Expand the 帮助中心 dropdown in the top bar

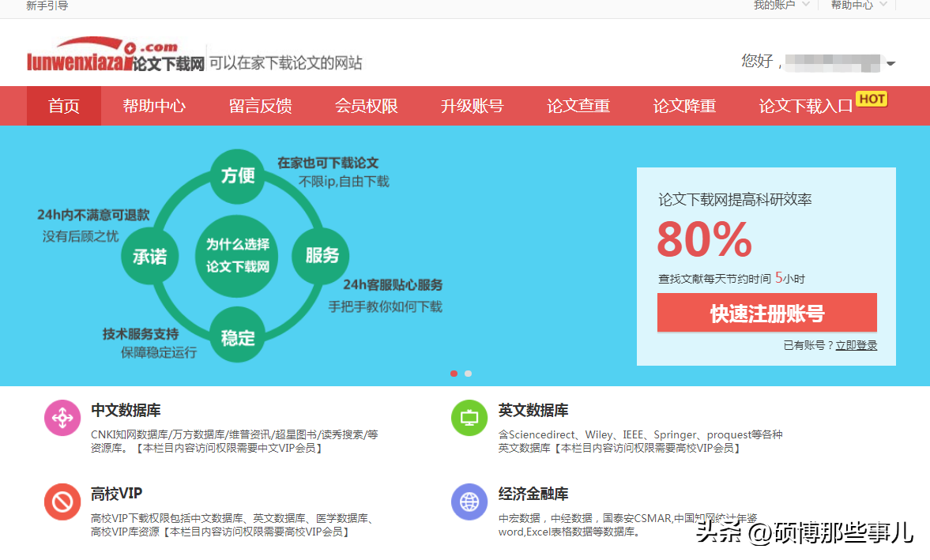pos(858,6)
